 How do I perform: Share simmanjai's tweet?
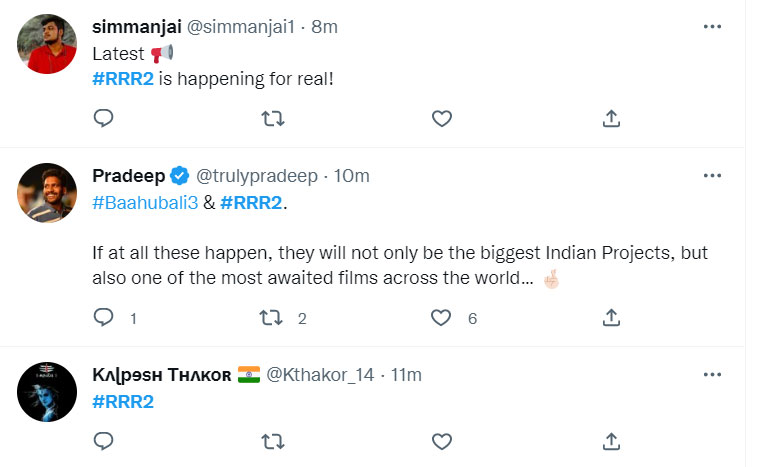610,119
